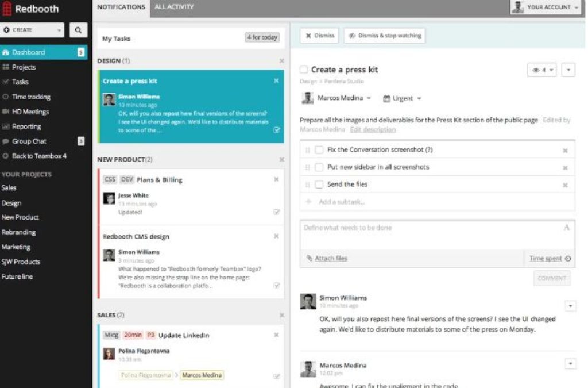Open the Design project in sidebar
The width and height of the screenshot is (588, 388).
click(11, 203)
